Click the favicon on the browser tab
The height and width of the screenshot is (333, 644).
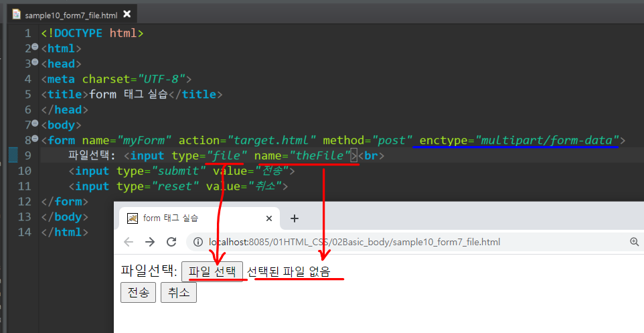tap(133, 218)
